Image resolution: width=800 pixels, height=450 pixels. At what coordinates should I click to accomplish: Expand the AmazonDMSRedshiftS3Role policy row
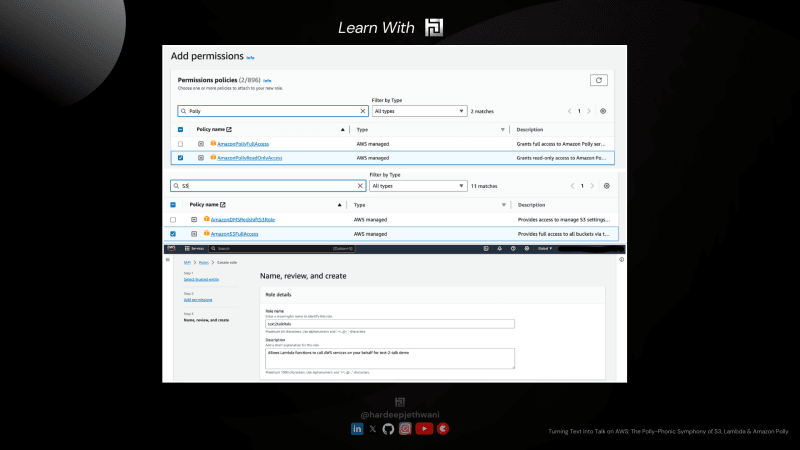[x=194, y=220]
